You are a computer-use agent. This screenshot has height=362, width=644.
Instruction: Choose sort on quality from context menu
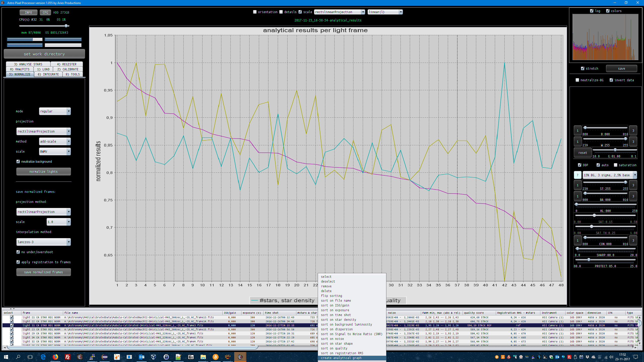point(334,348)
